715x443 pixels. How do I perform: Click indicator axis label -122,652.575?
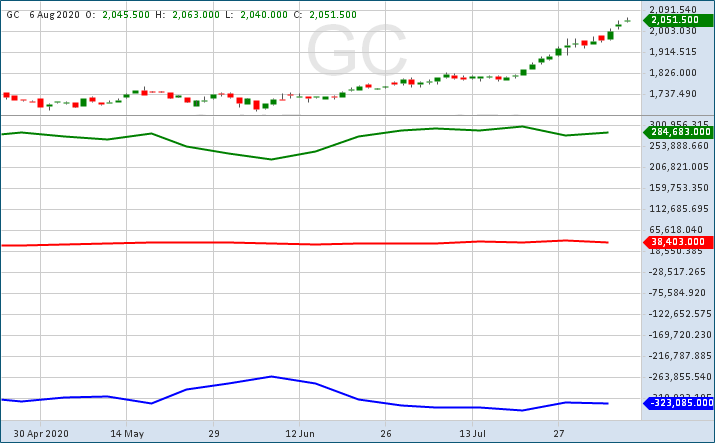[679, 314]
